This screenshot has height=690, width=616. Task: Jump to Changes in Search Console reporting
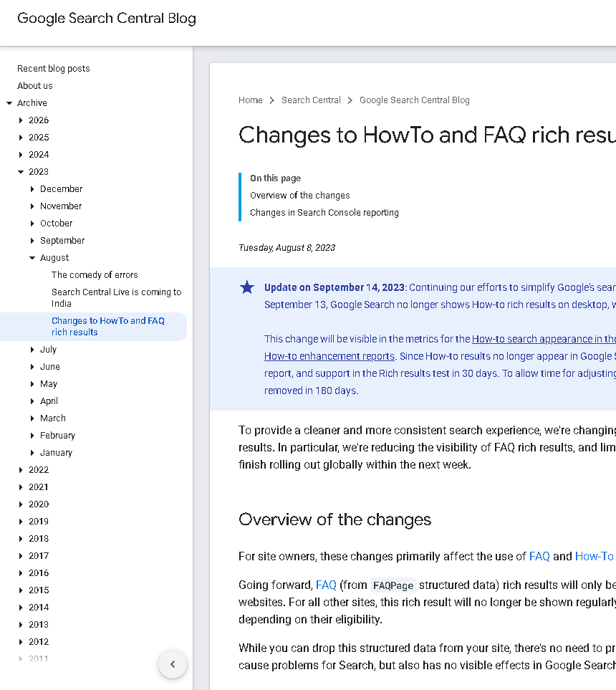[x=324, y=212]
